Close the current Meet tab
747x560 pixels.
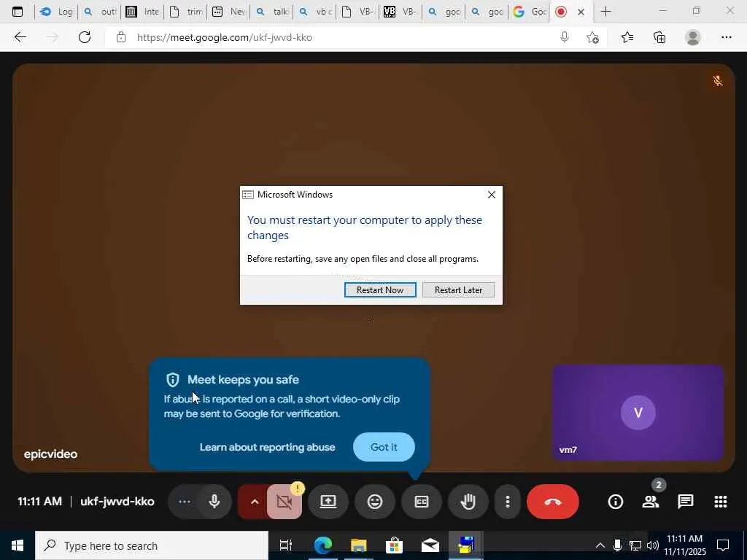pyautogui.click(x=581, y=12)
